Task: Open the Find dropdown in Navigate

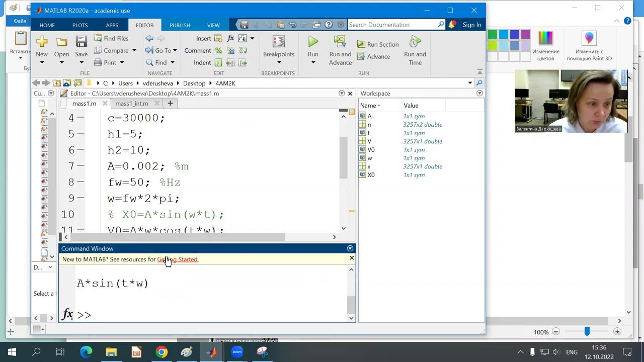Action: (160, 62)
